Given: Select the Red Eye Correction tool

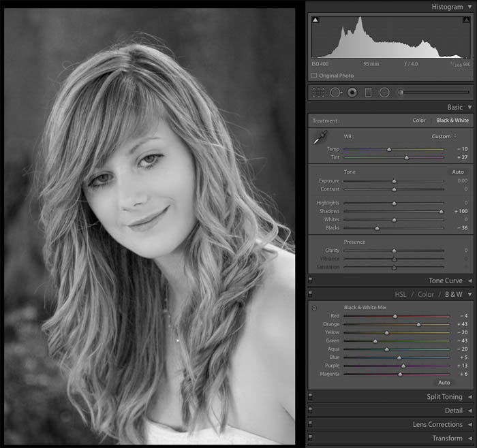Looking at the screenshot, I should pos(352,92).
